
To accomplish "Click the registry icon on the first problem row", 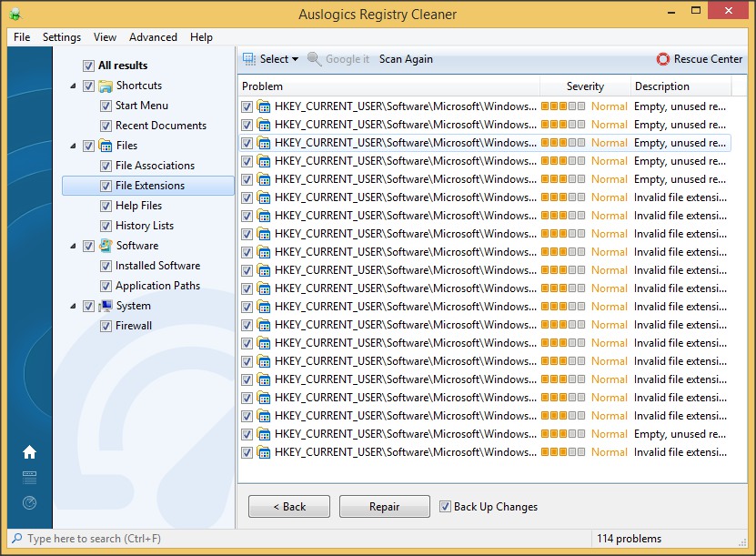I will [263, 106].
